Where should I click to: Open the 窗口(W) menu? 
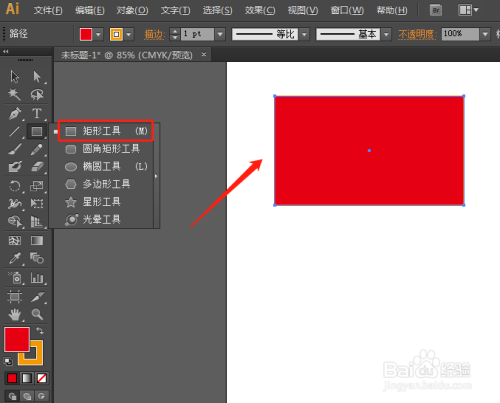347,10
